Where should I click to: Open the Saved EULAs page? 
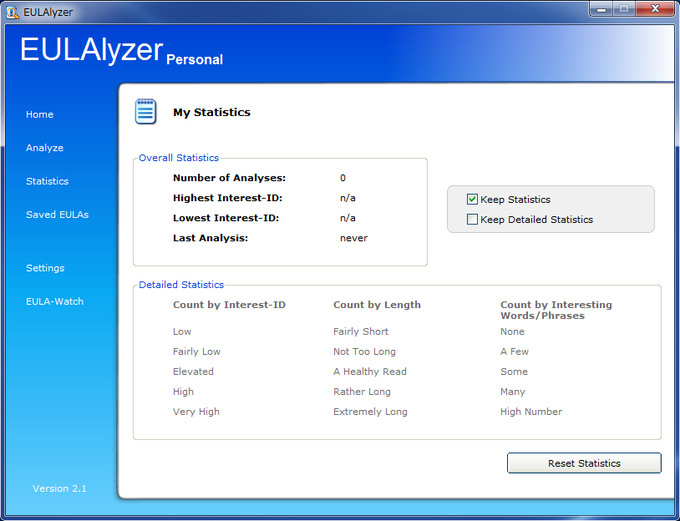[x=57, y=215]
